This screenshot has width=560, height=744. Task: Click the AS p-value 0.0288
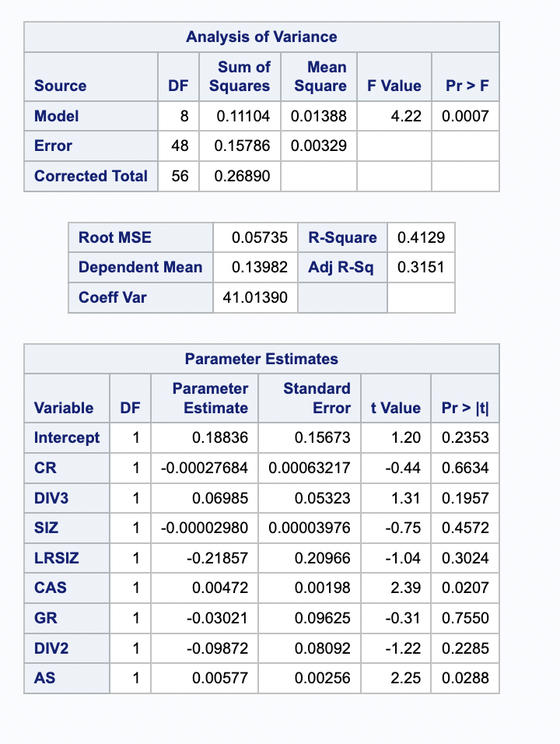pos(465,678)
